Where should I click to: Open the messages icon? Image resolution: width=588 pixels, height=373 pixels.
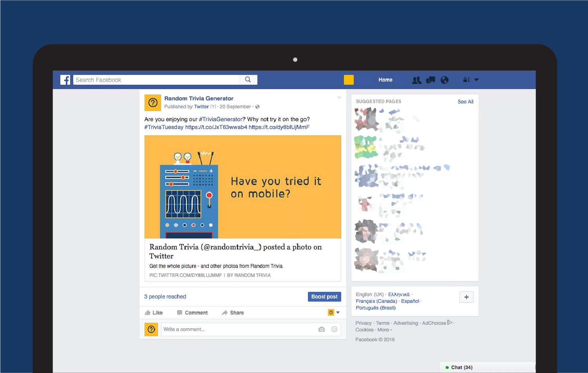[431, 80]
